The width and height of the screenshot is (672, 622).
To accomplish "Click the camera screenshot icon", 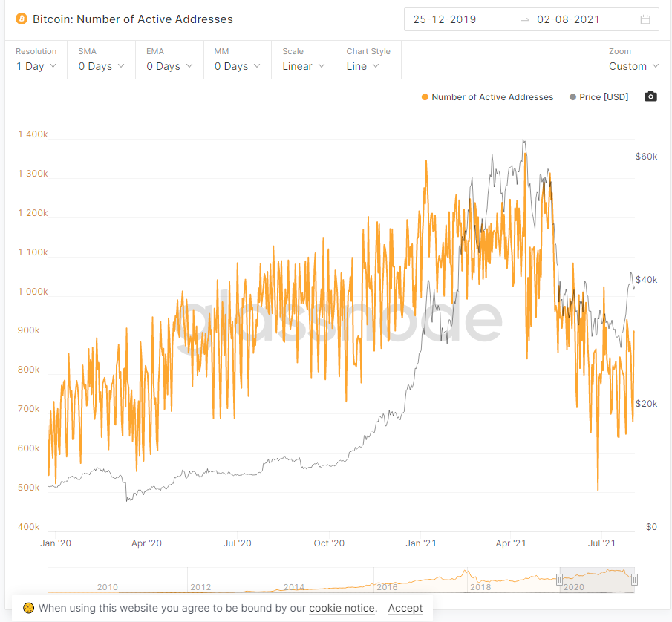I will (650, 96).
